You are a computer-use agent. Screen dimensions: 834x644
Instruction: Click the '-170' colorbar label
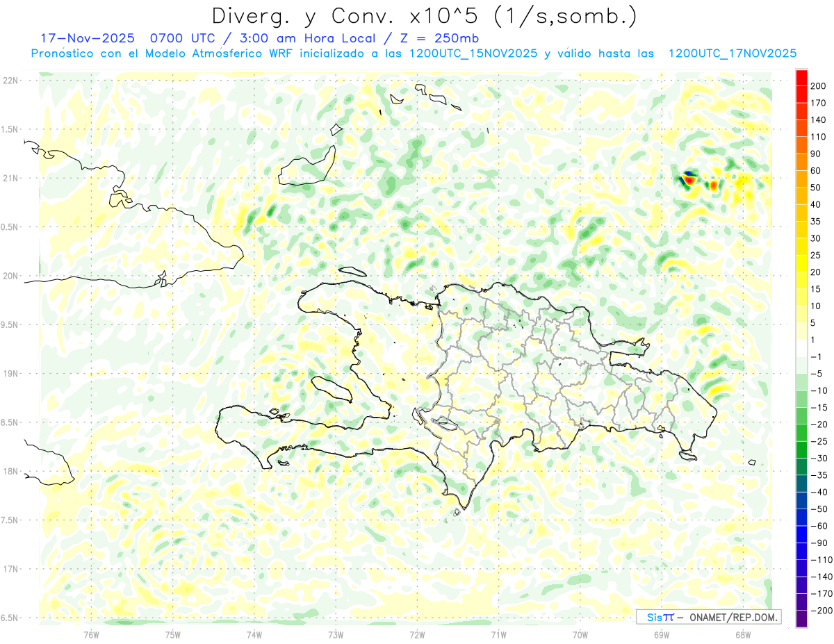pyautogui.click(x=820, y=594)
